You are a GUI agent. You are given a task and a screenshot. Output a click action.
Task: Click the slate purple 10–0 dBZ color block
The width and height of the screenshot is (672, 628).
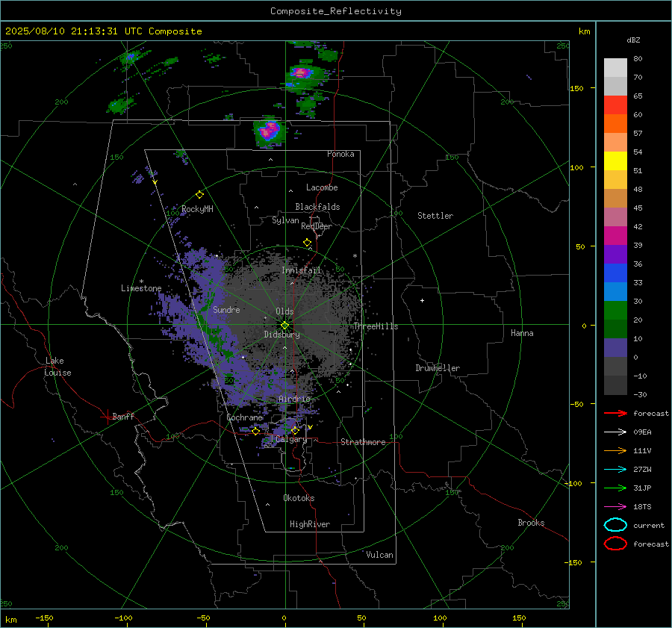click(615, 347)
